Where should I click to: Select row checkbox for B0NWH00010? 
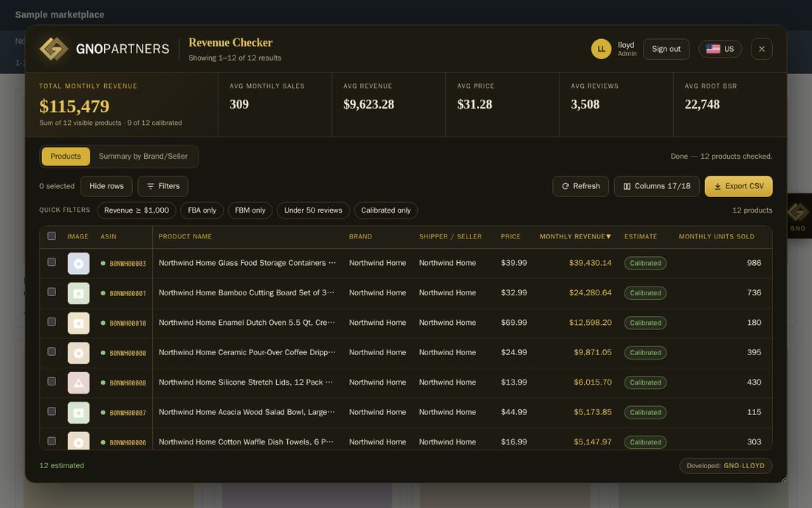(x=52, y=322)
